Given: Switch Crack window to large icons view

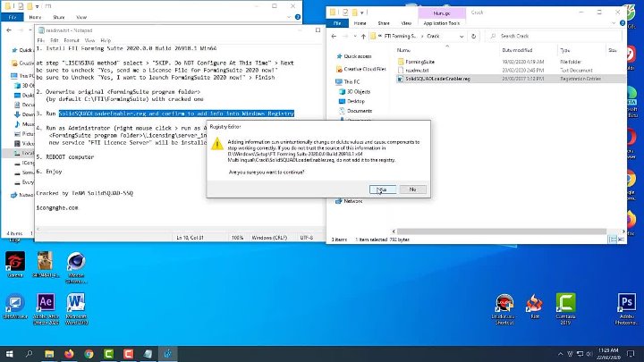Looking at the screenshot, I should [x=621, y=240].
